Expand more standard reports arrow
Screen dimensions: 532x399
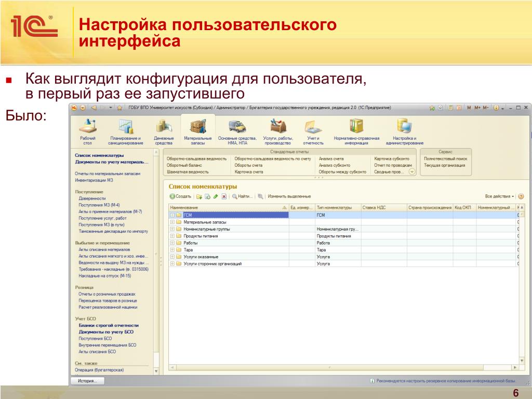[x=411, y=172]
